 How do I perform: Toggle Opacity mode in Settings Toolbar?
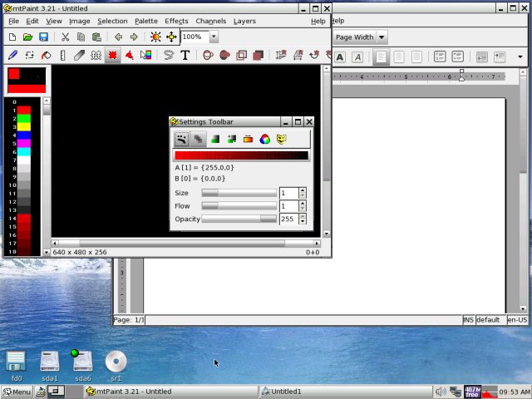[x=198, y=139]
